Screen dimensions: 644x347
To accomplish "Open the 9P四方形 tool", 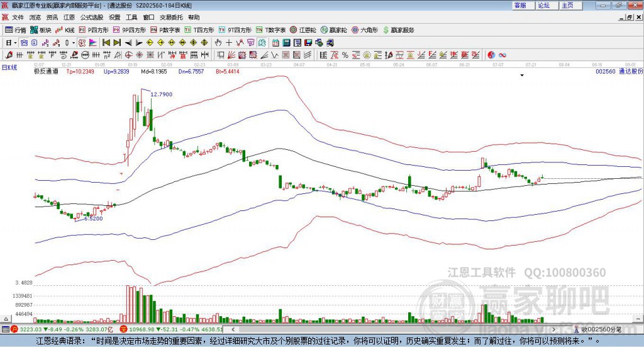I will 130,30.
